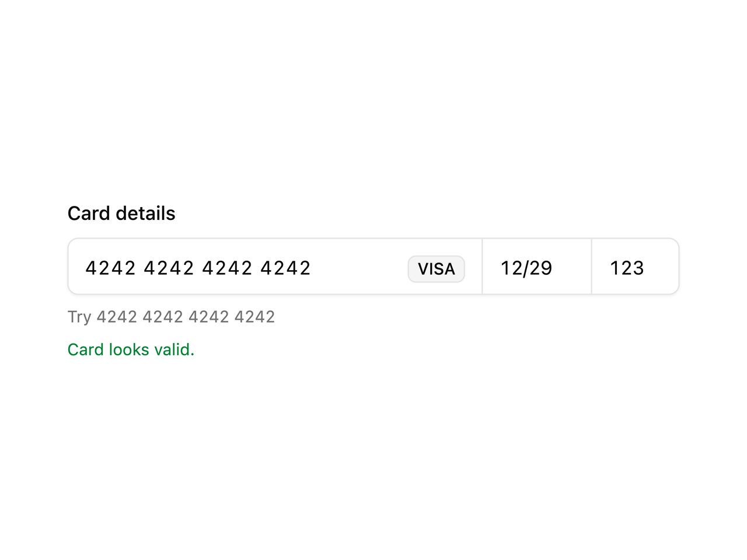Viewport: 747px width, 560px height.
Task: Click the divider between expiry and CVC
Action: pos(591,267)
